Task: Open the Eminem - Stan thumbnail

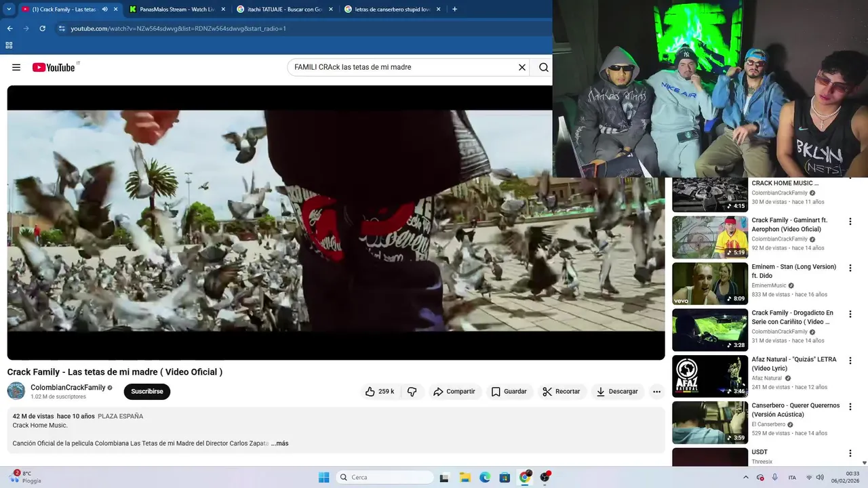Action: (x=710, y=283)
